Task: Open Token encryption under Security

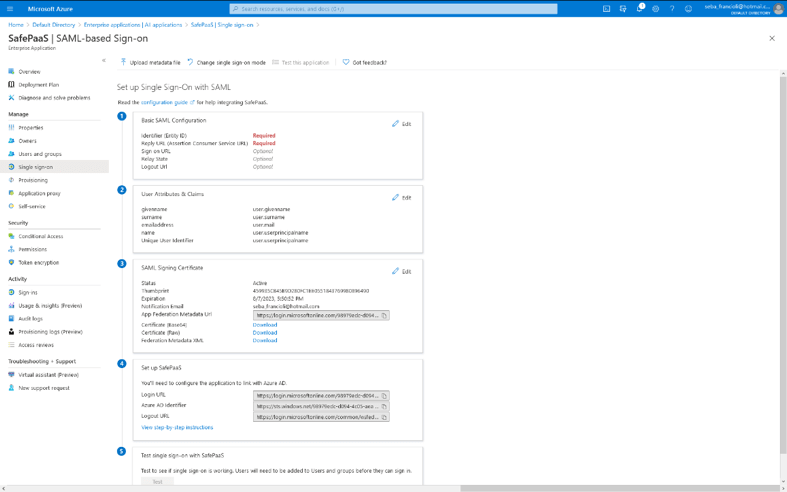Action: pyautogui.click(x=39, y=262)
